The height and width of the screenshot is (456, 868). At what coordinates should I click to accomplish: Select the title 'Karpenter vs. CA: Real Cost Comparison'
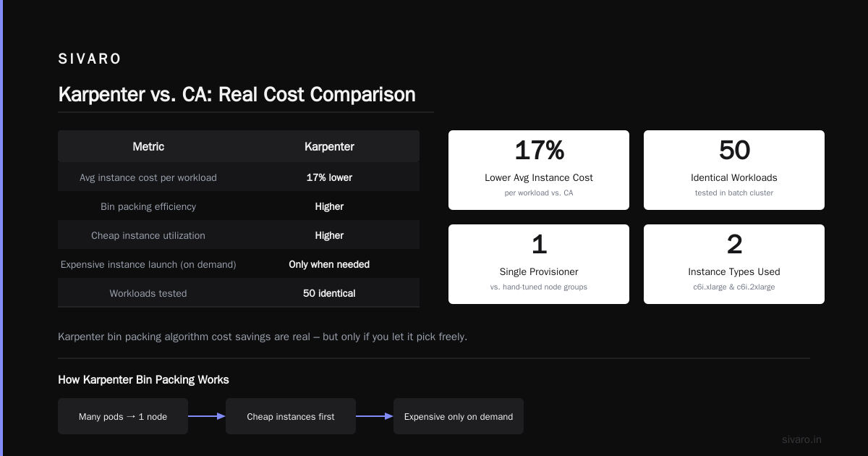pos(237,94)
